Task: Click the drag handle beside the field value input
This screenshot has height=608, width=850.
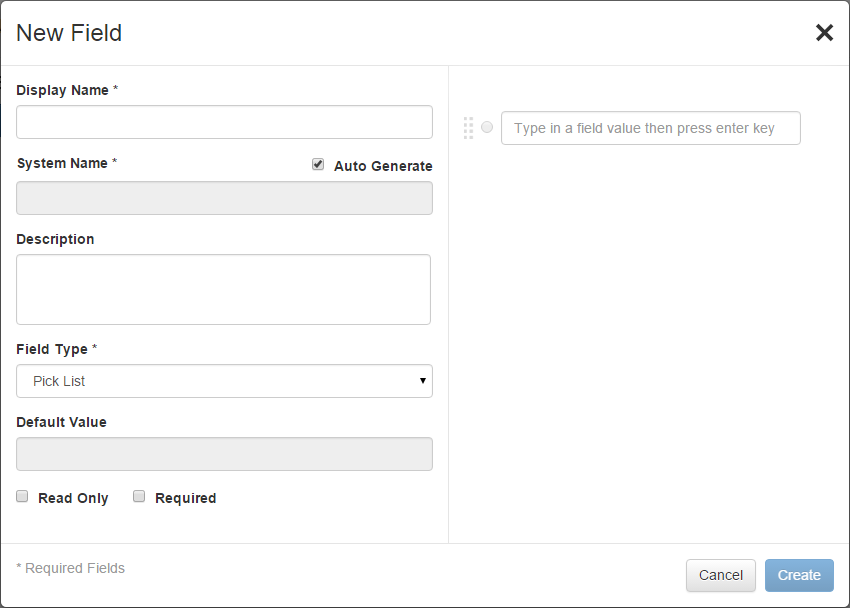Action: click(468, 125)
